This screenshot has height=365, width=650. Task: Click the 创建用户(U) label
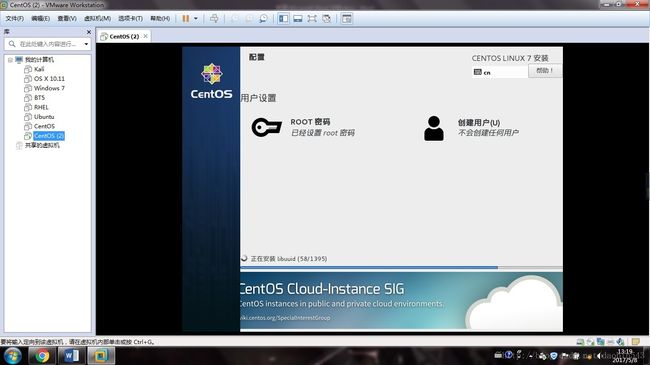click(x=479, y=123)
